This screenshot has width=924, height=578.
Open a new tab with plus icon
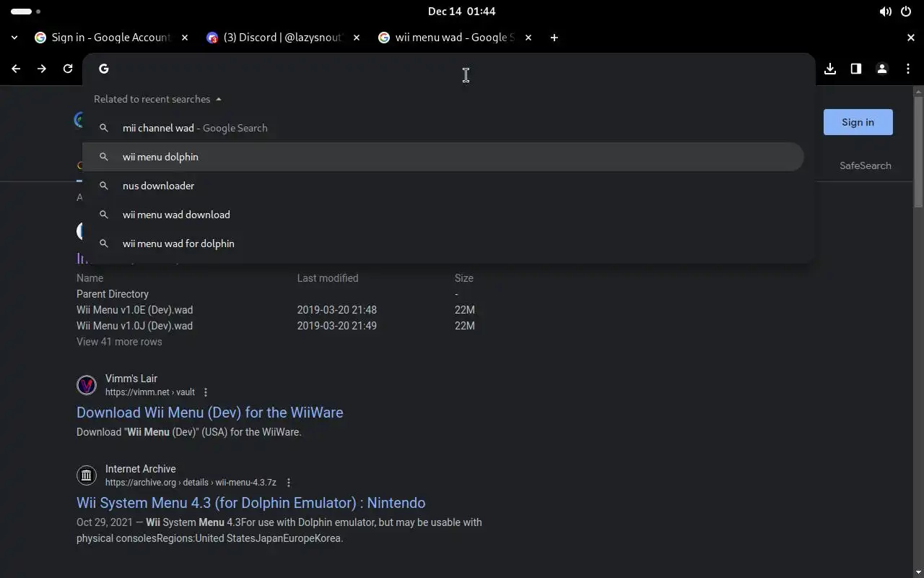(554, 38)
